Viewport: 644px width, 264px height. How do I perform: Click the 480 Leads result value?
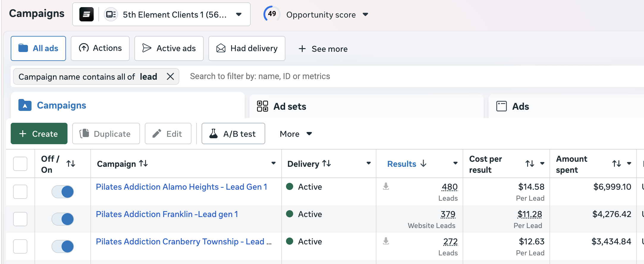pos(450,187)
